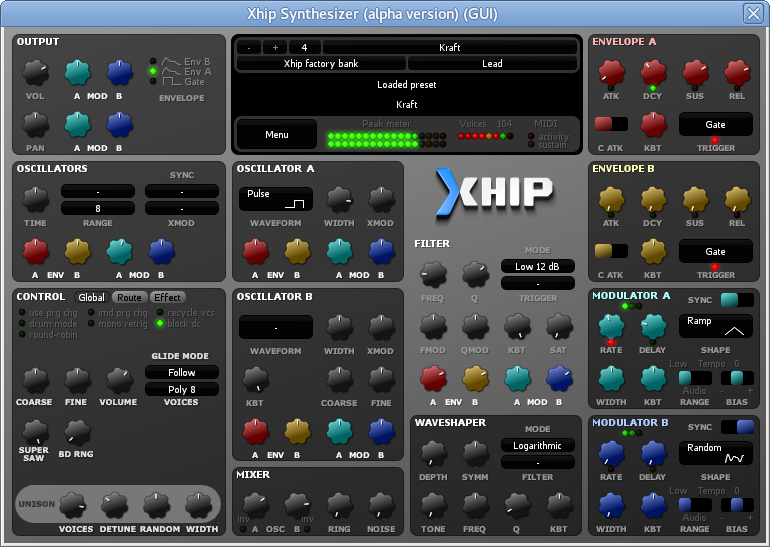This screenshot has height=547, width=770.
Task: Toggle the Envelope B C ATK switch
Action: point(611,251)
